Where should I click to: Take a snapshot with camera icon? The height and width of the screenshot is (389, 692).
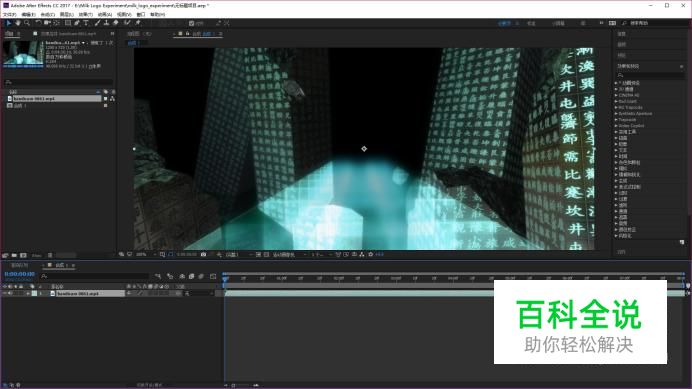pos(203,254)
